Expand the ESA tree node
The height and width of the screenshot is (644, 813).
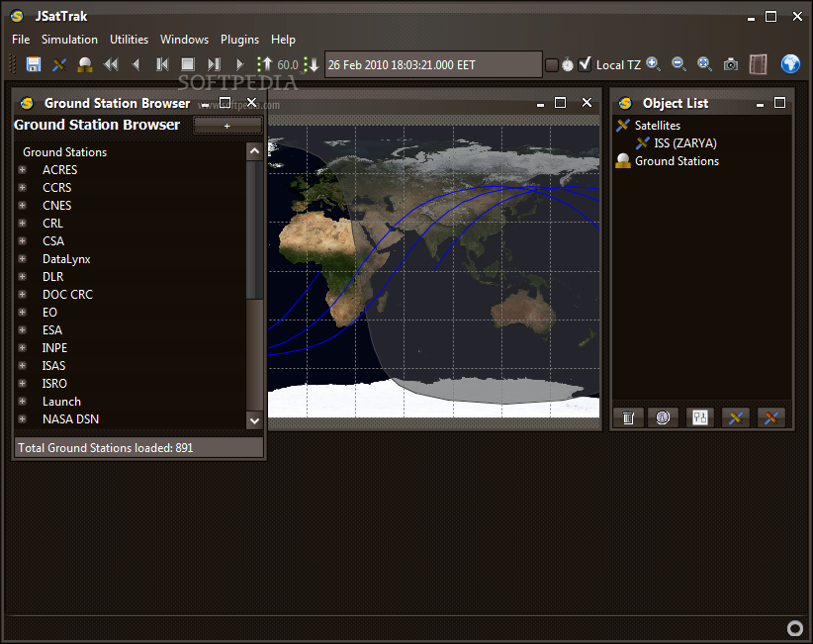(23, 329)
